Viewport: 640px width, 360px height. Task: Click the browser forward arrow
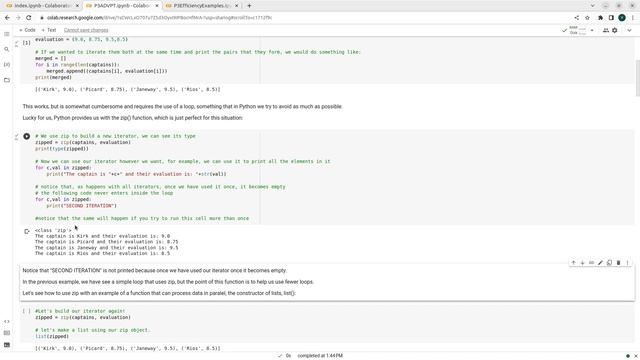18,18
